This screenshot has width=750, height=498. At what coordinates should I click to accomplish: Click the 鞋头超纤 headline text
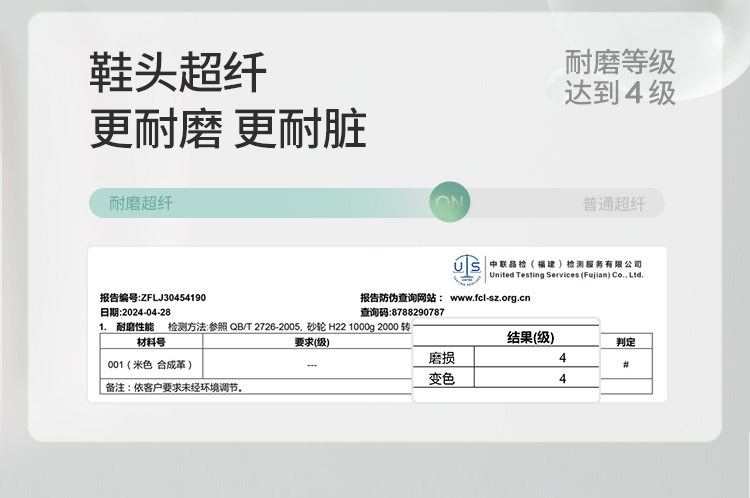pos(178,73)
